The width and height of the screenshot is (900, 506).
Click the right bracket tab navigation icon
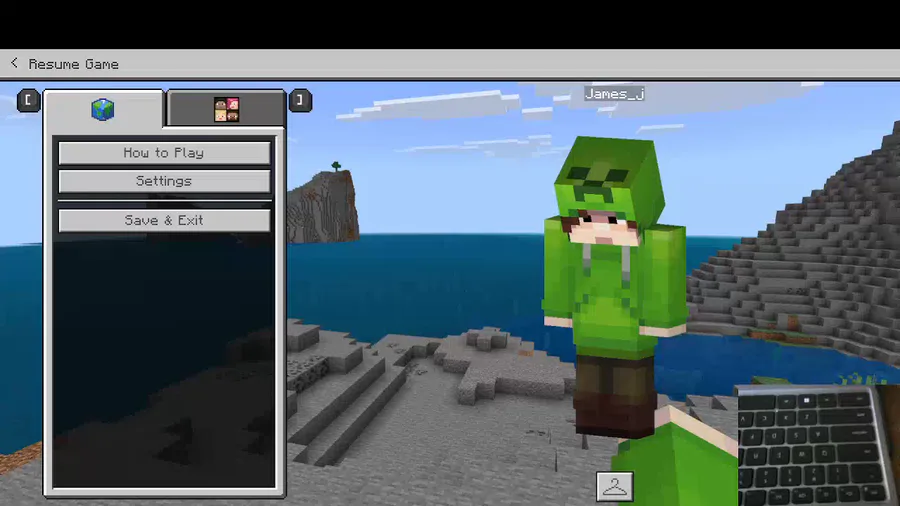pos(300,100)
